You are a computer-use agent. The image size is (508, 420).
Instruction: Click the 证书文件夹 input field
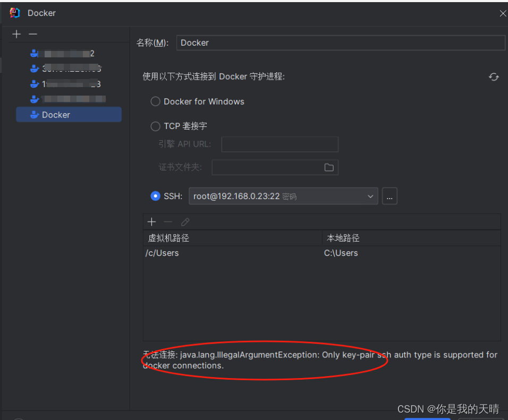coord(275,167)
